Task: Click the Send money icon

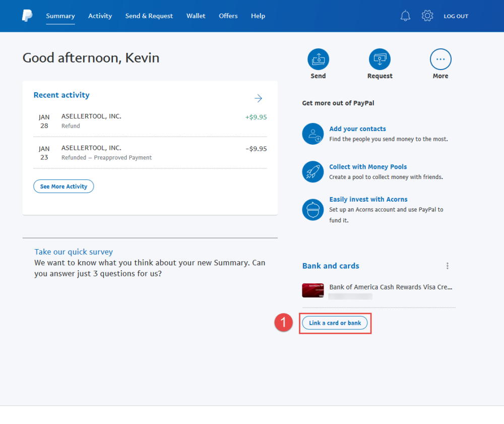Action: tap(318, 59)
